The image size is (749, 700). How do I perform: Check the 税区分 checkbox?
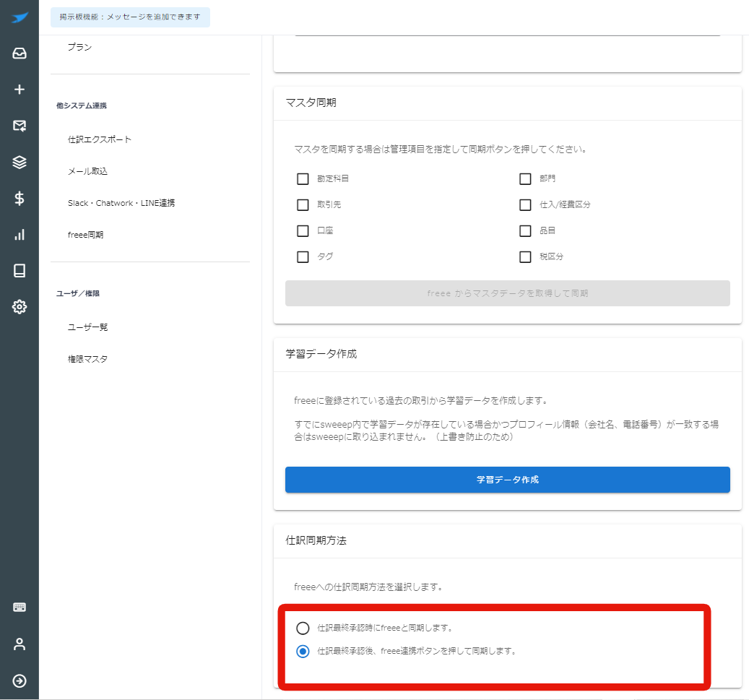pos(525,256)
